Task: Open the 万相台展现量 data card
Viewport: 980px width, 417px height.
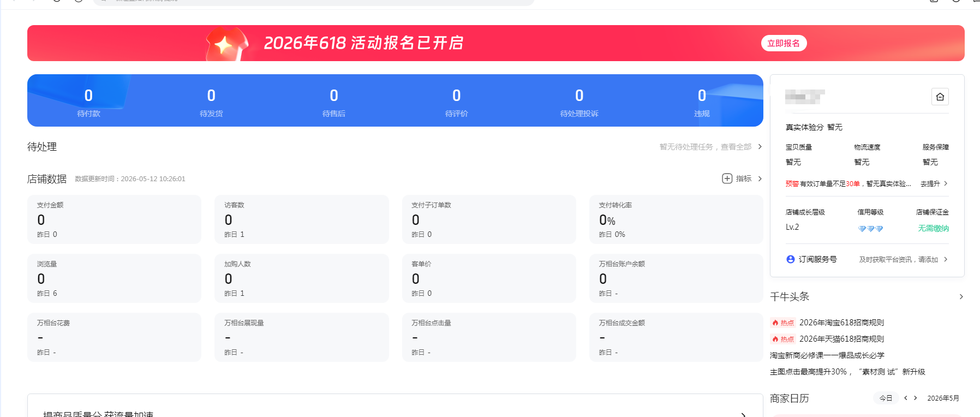Action: [x=302, y=337]
